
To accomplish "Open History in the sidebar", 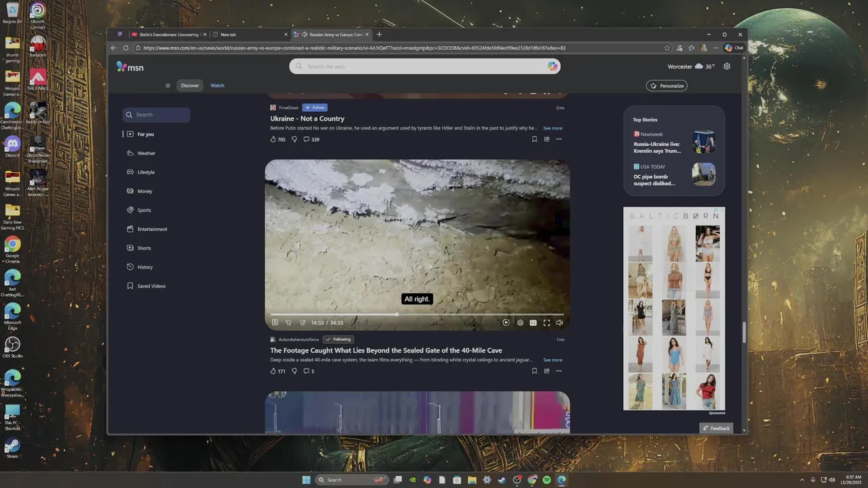I will tap(145, 267).
